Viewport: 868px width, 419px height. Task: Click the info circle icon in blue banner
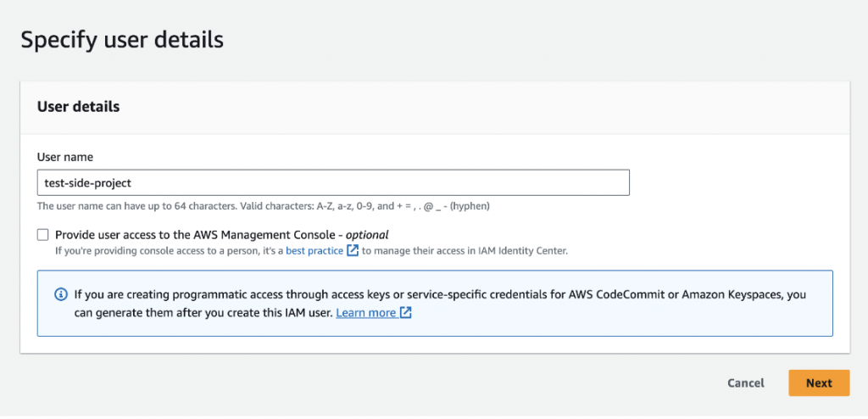coord(61,295)
